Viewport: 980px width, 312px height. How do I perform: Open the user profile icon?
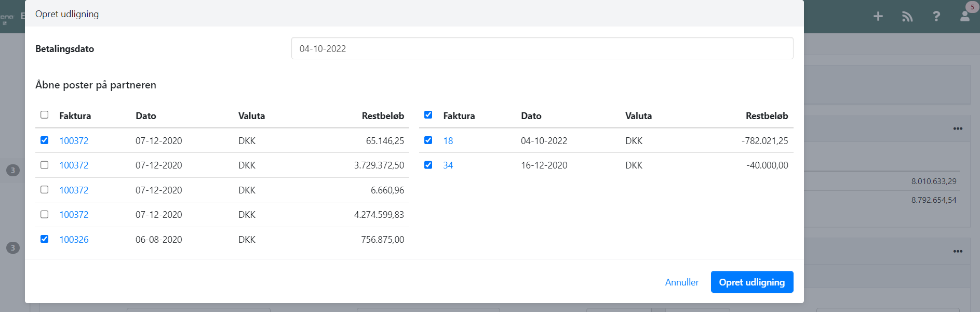pos(965,16)
